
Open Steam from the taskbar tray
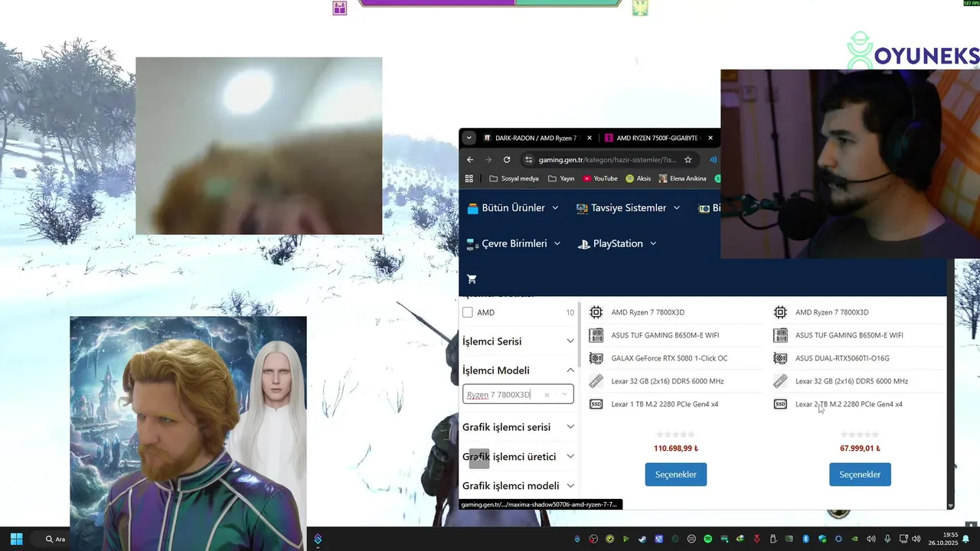coord(642,539)
